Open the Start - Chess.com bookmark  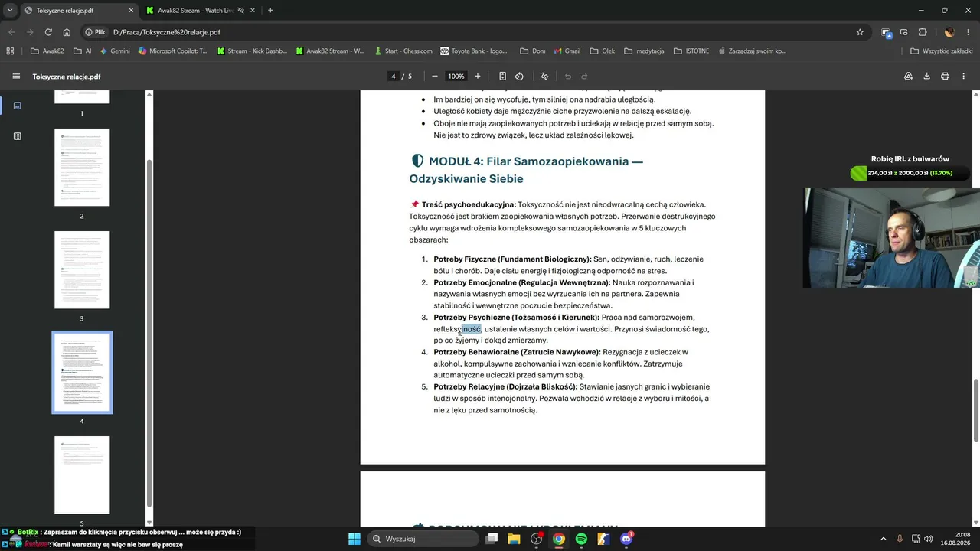(x=403, y=51)
